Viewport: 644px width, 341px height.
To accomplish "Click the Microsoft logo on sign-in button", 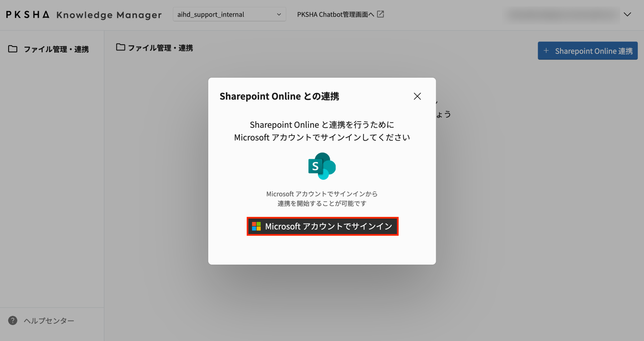I will click(256, 226).
